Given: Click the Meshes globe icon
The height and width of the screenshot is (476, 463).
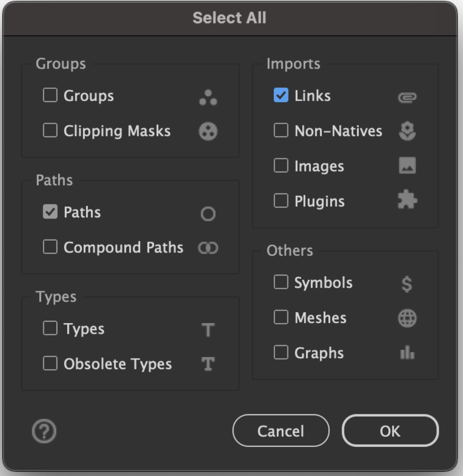Looking at the screenshot, I should click(x=407, y=318).
